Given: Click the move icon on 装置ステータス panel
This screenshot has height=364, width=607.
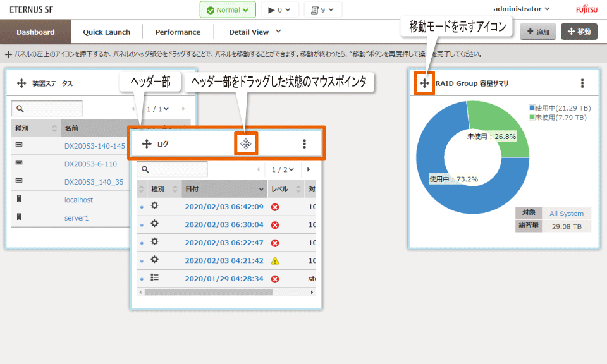Looking at the screenshot, I should 21,83.
